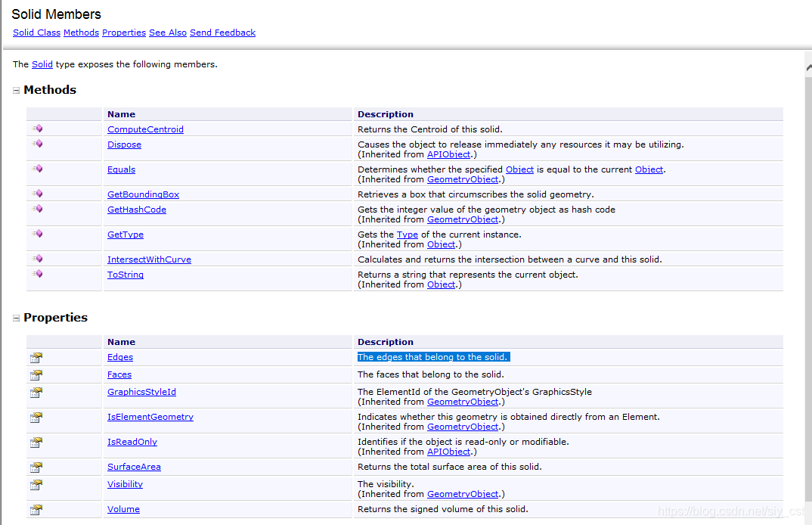
Task: Click the text 'Returns the signed volume of this solid.'
Action: point(443,509)
